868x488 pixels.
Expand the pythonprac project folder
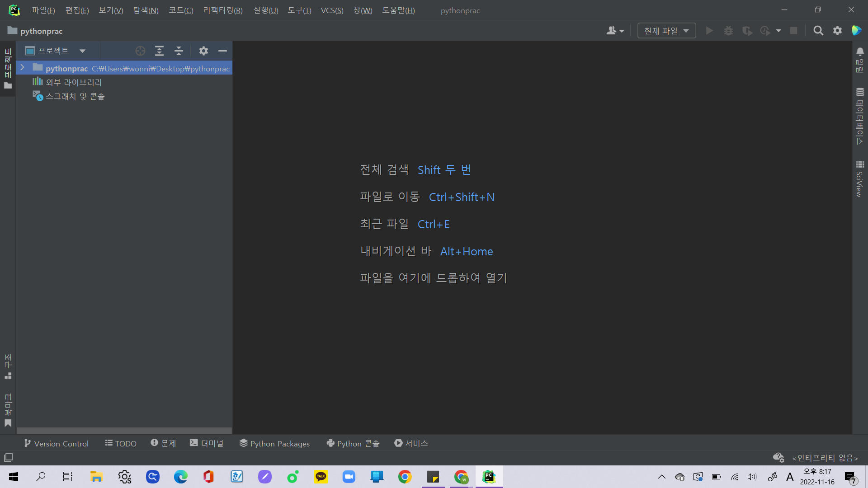point(22,68)
